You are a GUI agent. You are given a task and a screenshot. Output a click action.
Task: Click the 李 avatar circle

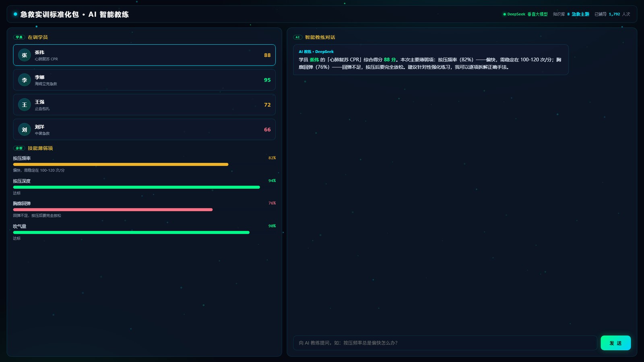(25, 80)
